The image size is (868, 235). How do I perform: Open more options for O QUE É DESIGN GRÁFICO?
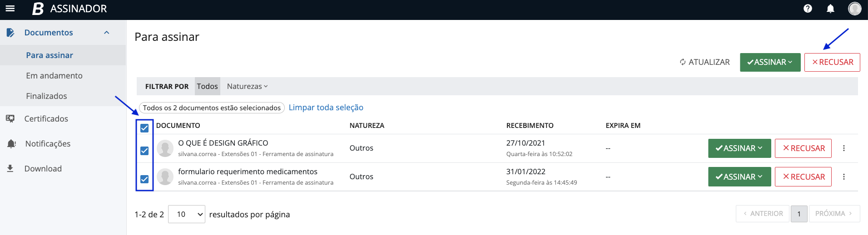[843, 148]
